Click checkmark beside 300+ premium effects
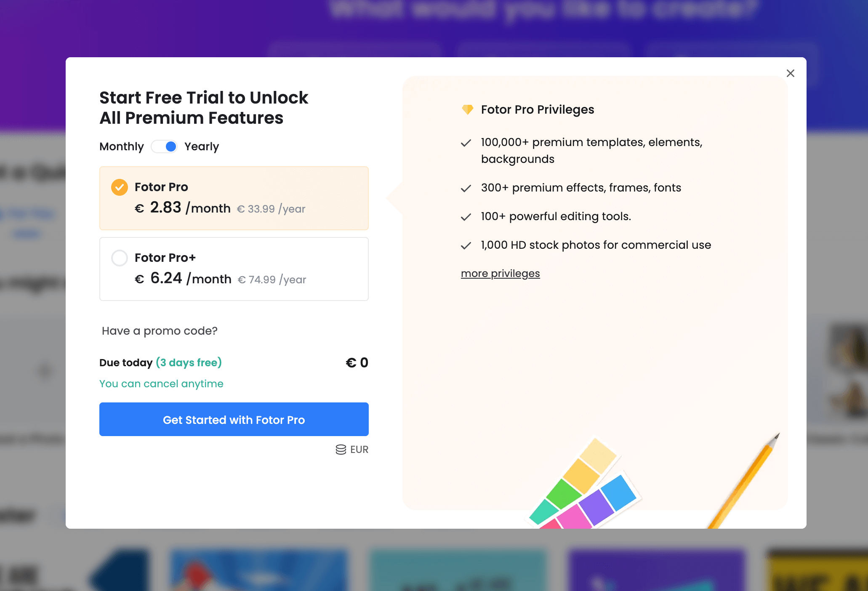The height and width of the screenshot is (591, 868). click(x=466, y=188)
